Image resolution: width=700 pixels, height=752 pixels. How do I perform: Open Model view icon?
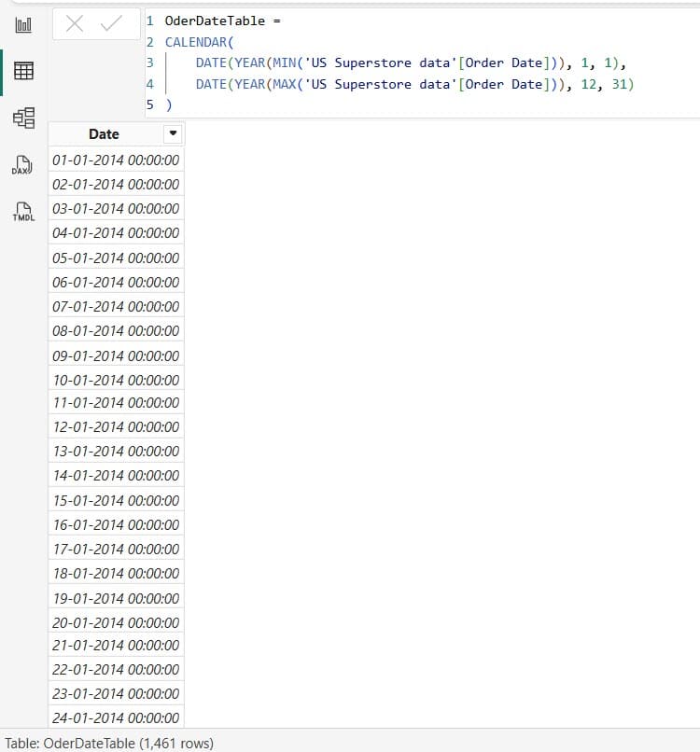coord(23,118)
